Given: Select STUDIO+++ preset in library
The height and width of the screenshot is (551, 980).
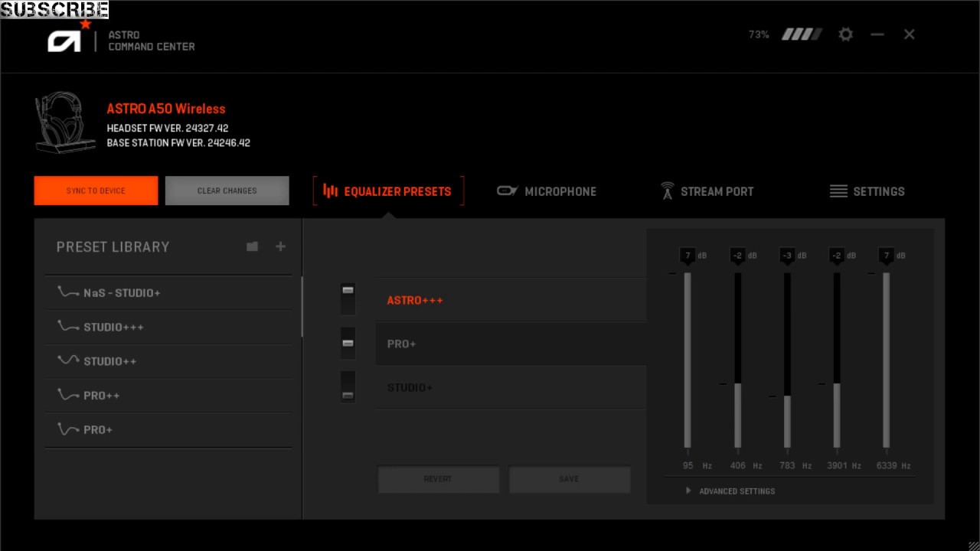Looking at the screenshot, I should (168, 327).
